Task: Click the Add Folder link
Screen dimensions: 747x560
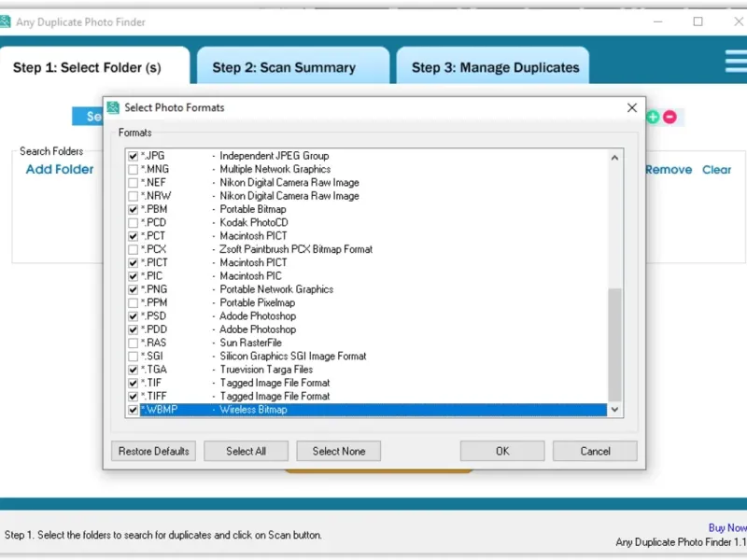Action: click(60, 170)
